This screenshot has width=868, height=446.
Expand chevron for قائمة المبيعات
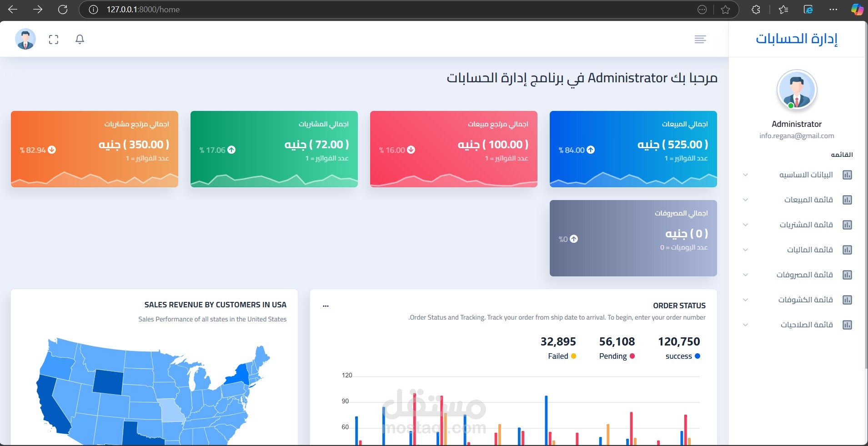pyautogui.click(x=745, y=200)
